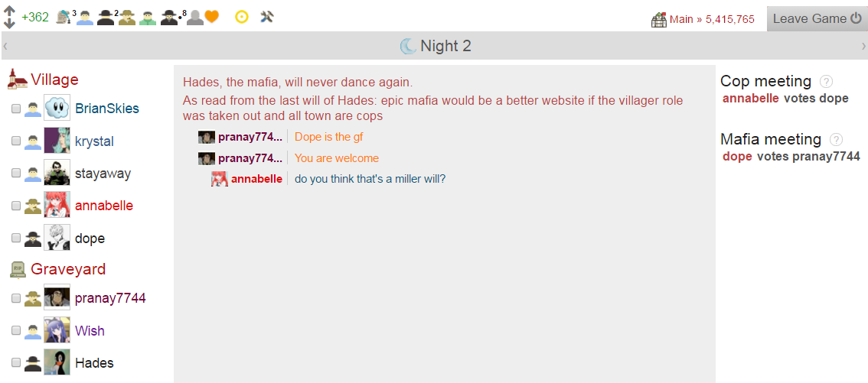Tick the checkbox next to Hades
Screen dimensions: 868x383
[x=16, y=362]
